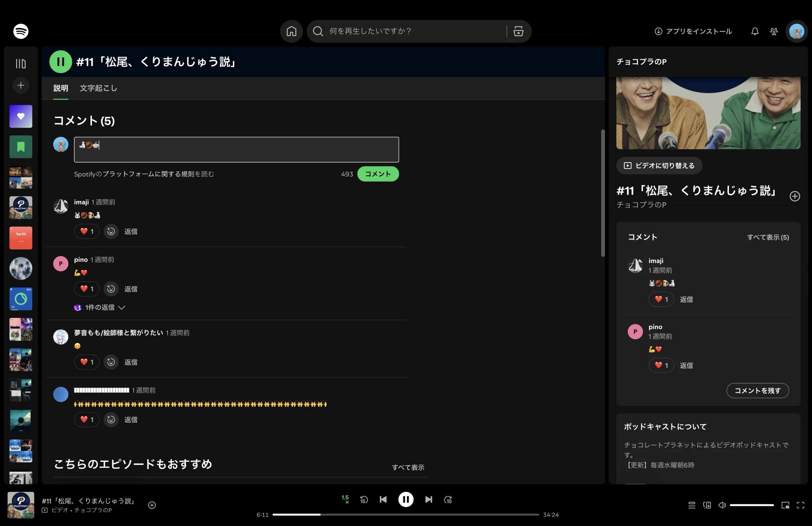Image resolution: width=812 pixels, height=526 pixels.
Task: Reply to 夢音もも's comment
Action: [x=131, y=362]
